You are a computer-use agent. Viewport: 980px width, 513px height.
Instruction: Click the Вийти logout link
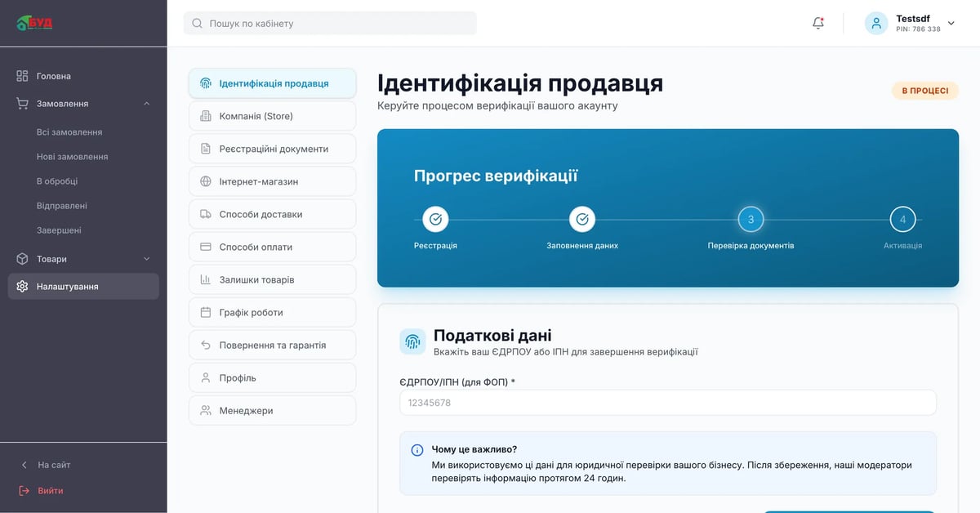pos(50,491)
